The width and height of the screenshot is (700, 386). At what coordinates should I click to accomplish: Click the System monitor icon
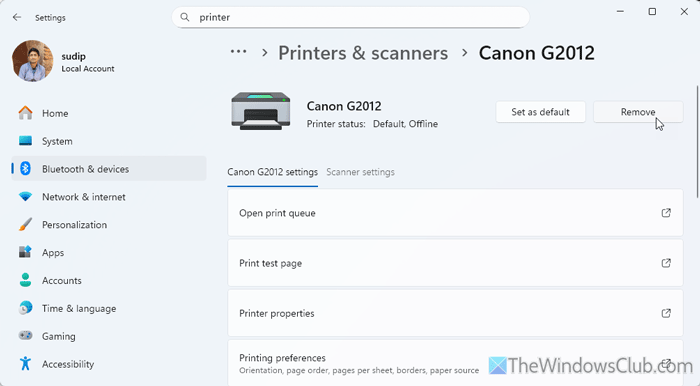[25, 141]
